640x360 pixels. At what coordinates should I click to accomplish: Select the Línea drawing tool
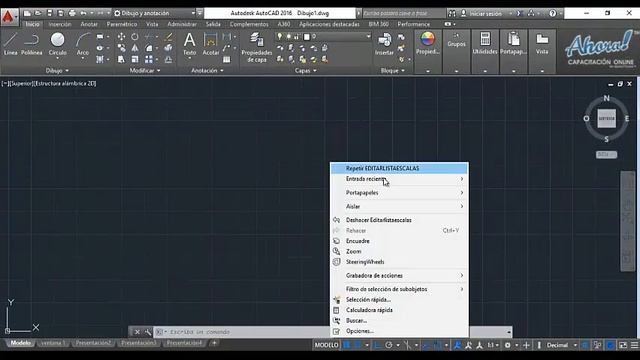point(11,44)
